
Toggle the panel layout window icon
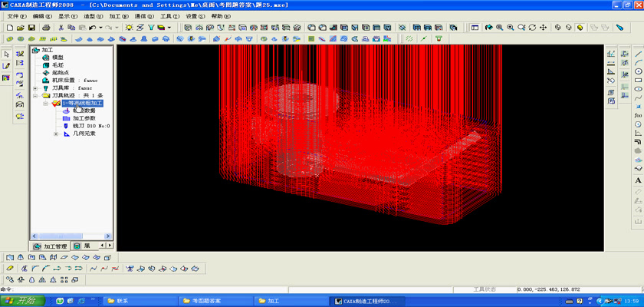(475, 28)
